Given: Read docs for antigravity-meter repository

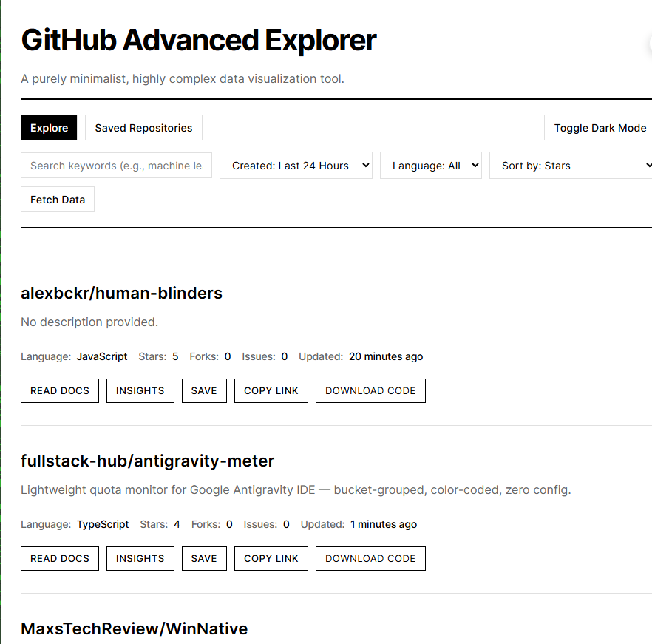Looking at the screenshot, I should pyautogui.click(x=59, y=558).
